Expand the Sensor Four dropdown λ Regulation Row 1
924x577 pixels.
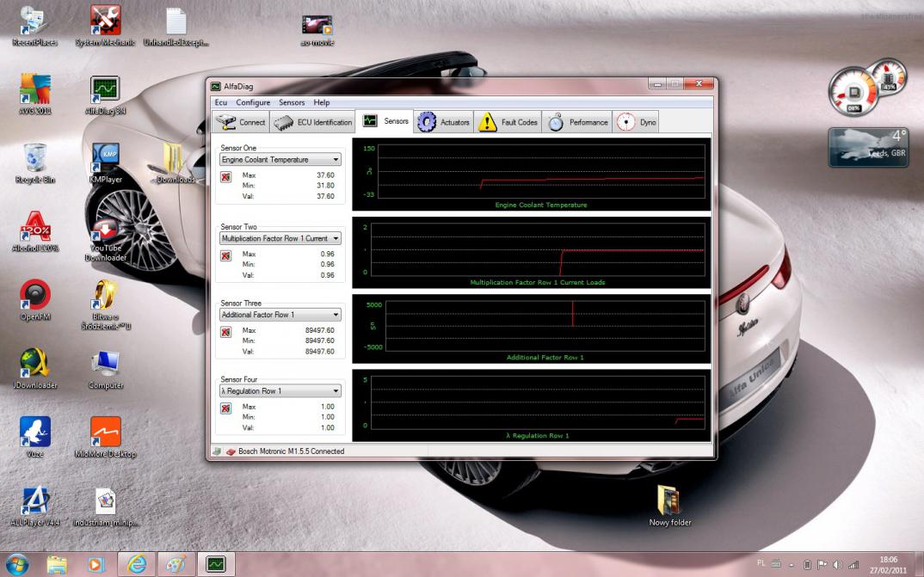click(280, 391)
